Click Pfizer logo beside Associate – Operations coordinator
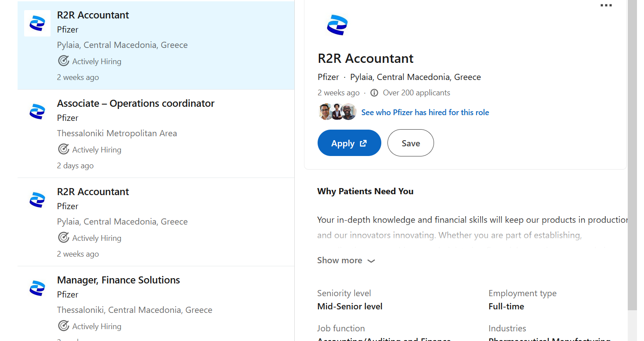The height and width of the screenshot is (341, 644). tap(37, 112)
